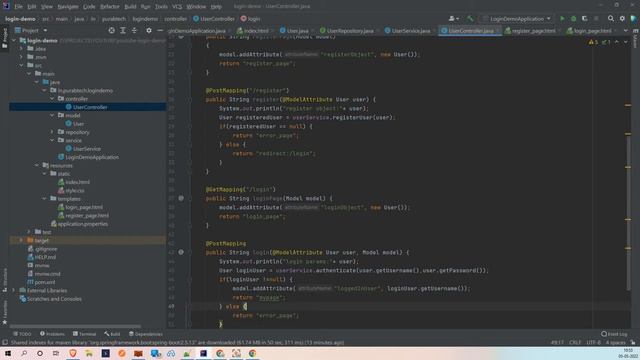Image resolution: width=640 pixels, height=360 pixels.
Task: Open Brave browser from taskbar
Action: (x=73, y=353)
